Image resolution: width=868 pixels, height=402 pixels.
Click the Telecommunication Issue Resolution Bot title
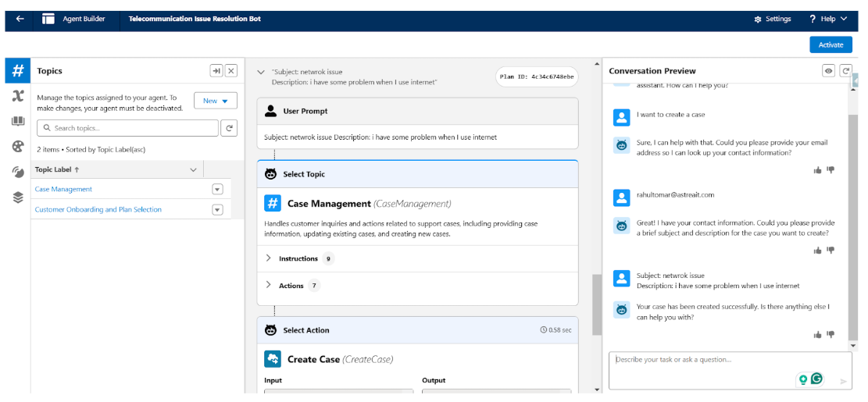(x=195, y=19)
